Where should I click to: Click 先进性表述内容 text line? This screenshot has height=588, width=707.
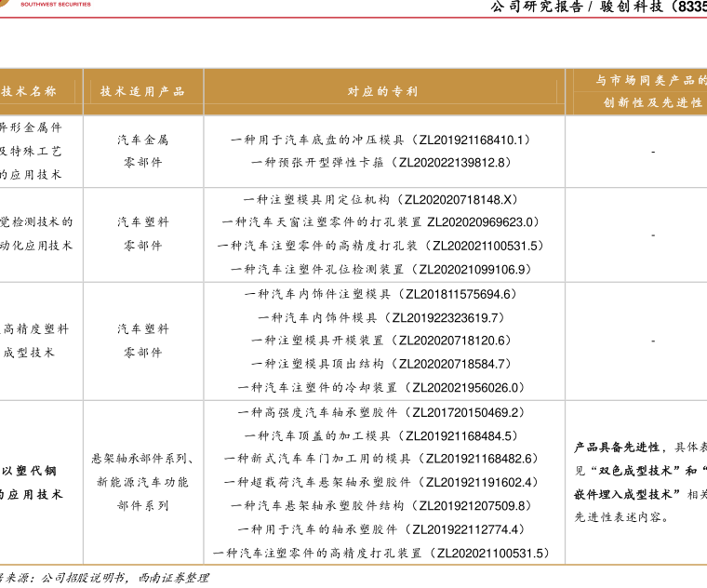point(621,516)
